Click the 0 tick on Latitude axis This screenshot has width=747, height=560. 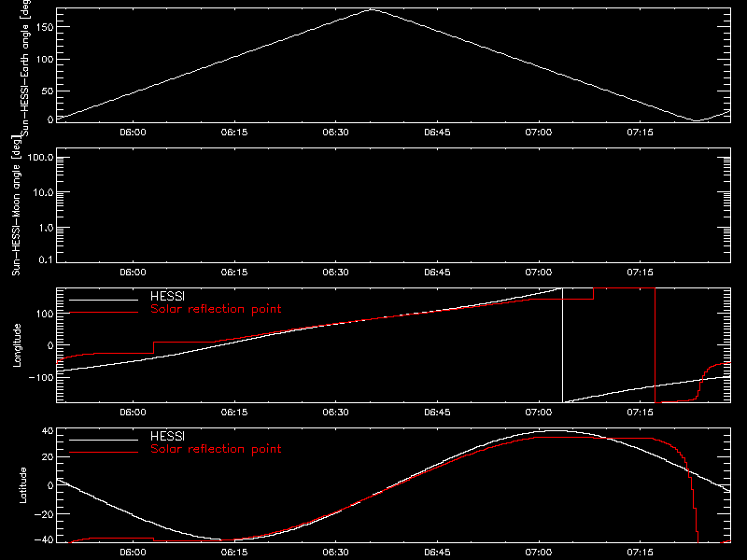click(50, 485)
